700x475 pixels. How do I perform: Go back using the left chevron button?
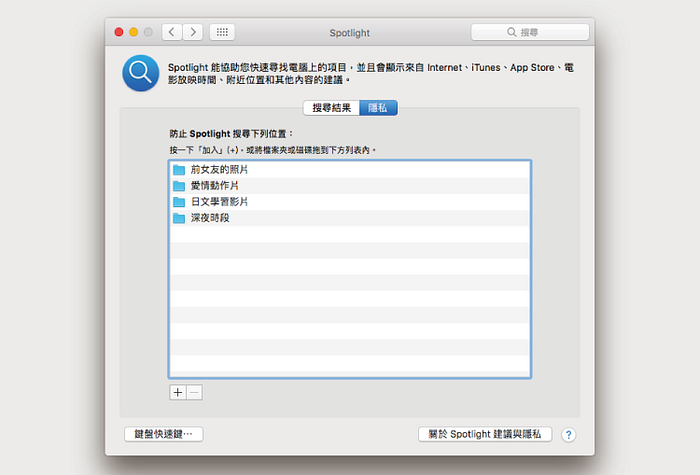[x=172, y=32]
